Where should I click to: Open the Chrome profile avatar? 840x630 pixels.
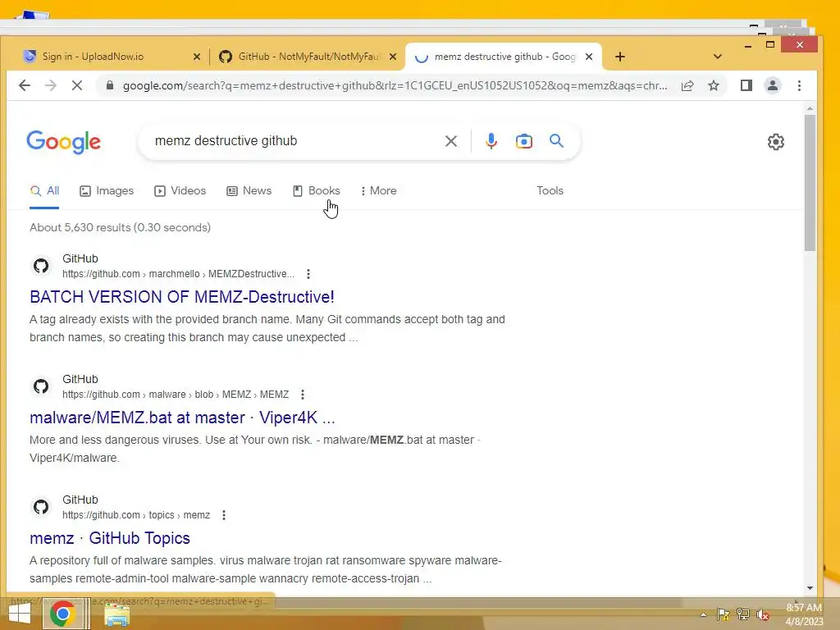pos(773,85)
